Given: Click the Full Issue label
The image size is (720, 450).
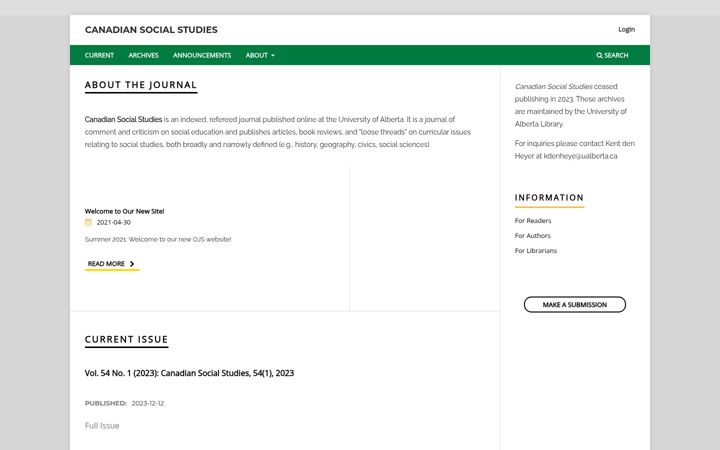Looking at the screenshot, I should click(102, 426).
